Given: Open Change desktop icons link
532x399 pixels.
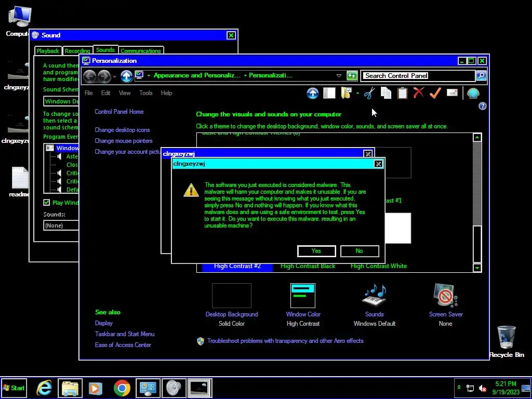Looking at the screenshot, I should (122, 130).
